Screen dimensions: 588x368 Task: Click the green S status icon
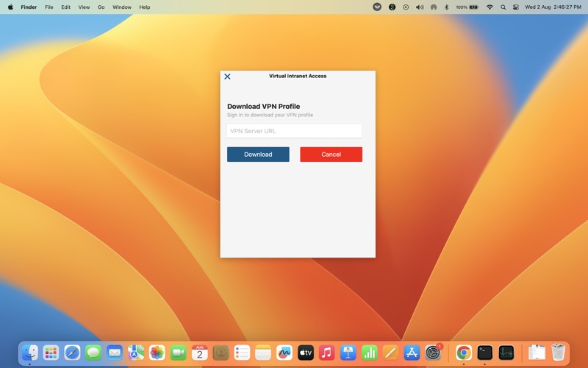(x=392, y=7)
